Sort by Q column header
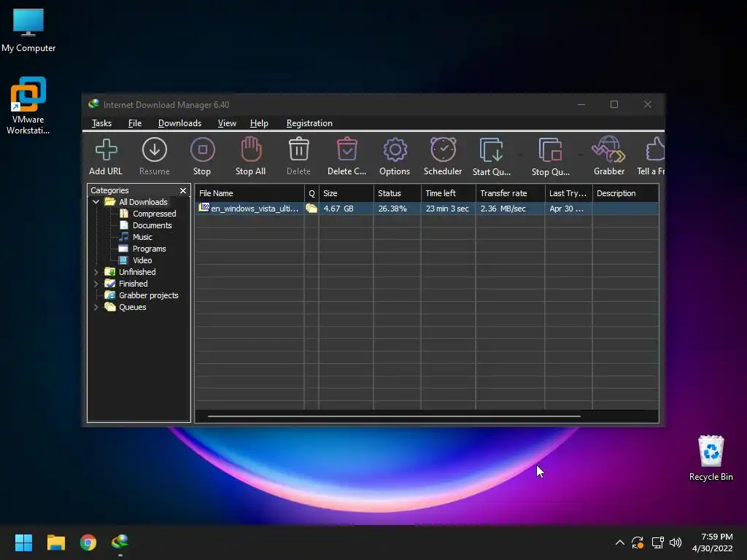The width and height of the screenshot is (747, 560). pos(311,193)
